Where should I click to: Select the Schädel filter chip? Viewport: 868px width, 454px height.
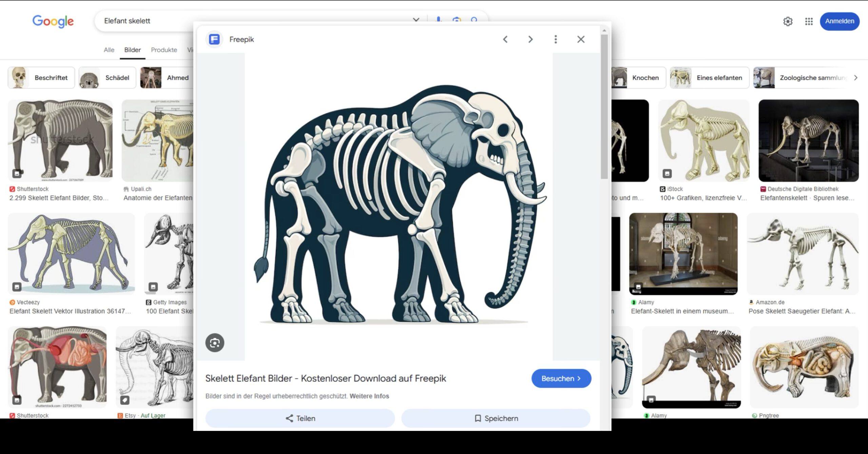click(x=107, y=78)
